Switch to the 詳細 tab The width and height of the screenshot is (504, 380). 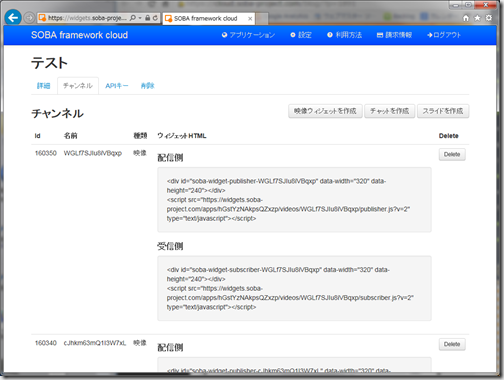pos(43,86)
